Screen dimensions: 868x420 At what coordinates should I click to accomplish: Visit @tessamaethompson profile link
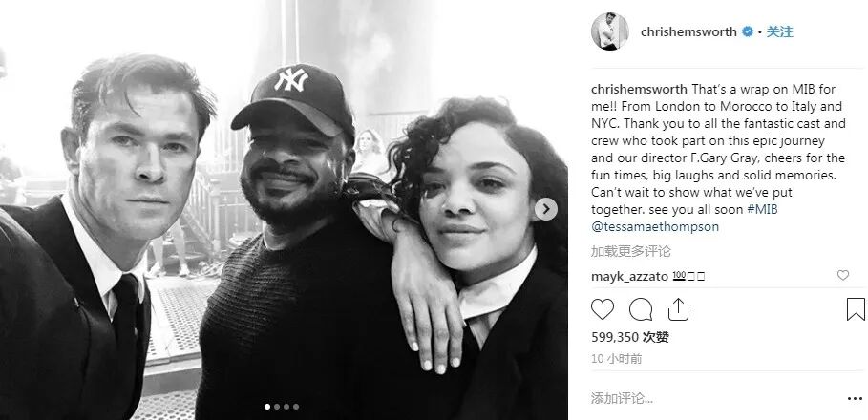point(655,227)
